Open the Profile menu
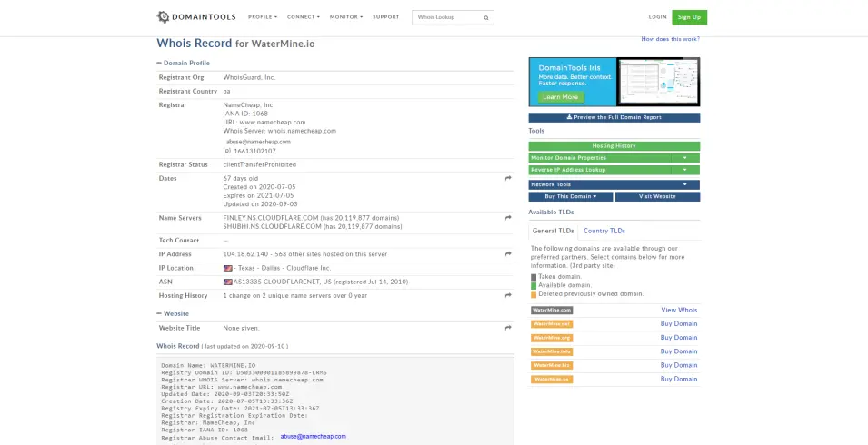The image size is (868, 445). click(x=263, y=17)
